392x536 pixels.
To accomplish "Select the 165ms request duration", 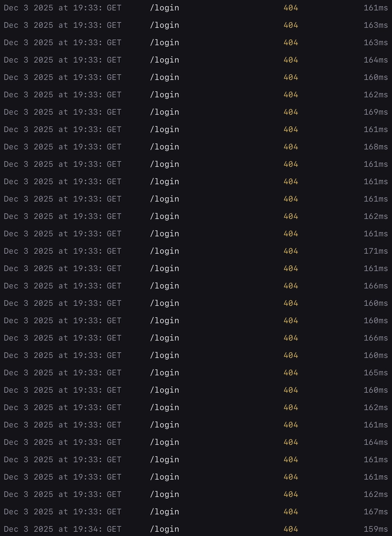I will [x=375, y=373].
